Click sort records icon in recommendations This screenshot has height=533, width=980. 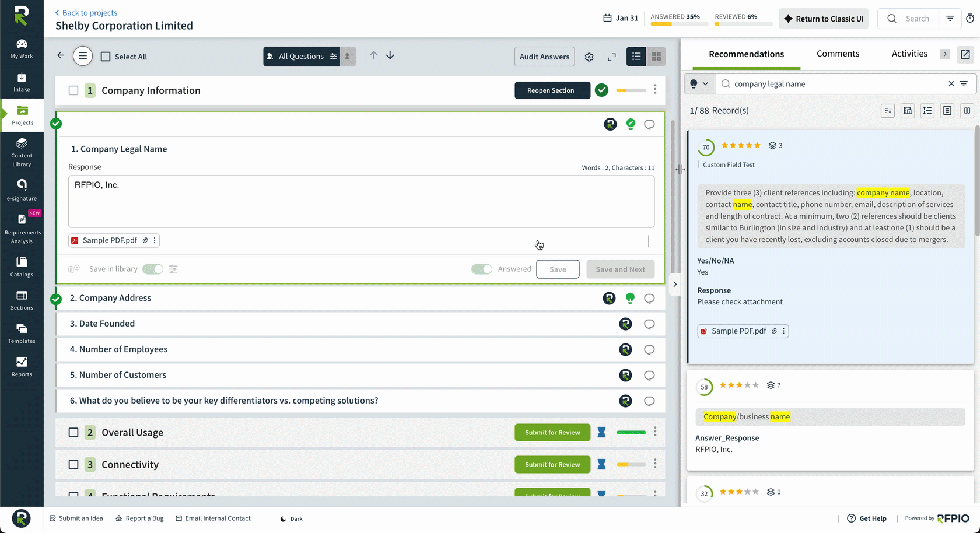[888, 111]
